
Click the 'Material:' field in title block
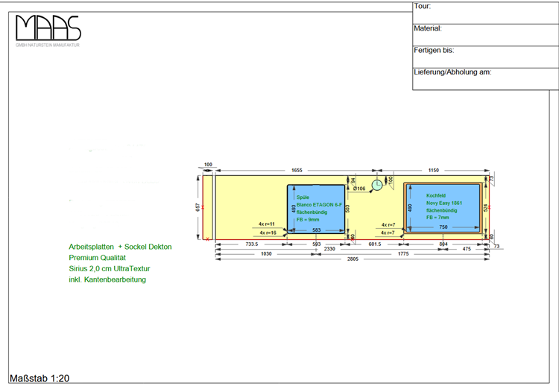coord(485,35)
